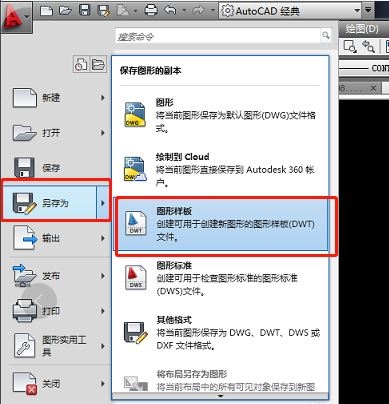The height and width of the screenshot is (404, 389).
Task: Expand the 新建 submenu arrow
Action: pos(103,98)
